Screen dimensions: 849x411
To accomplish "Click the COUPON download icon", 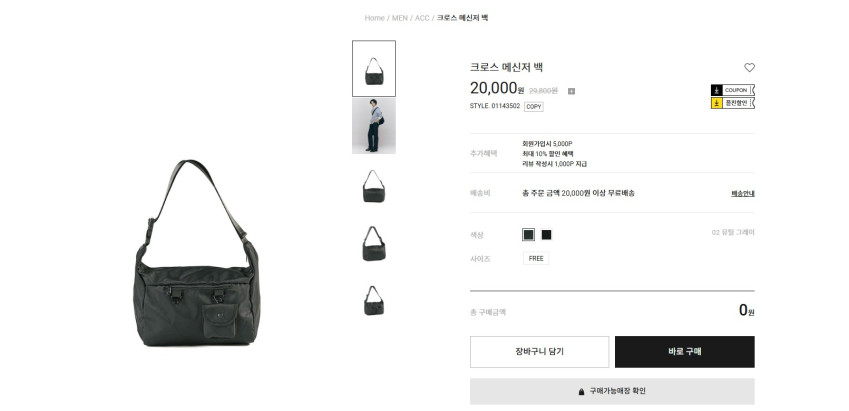I will (x=716, y=90).
